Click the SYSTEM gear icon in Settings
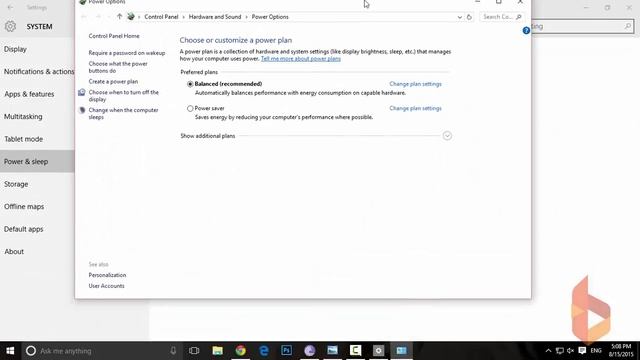640x360 pixels. pos(10,27)
